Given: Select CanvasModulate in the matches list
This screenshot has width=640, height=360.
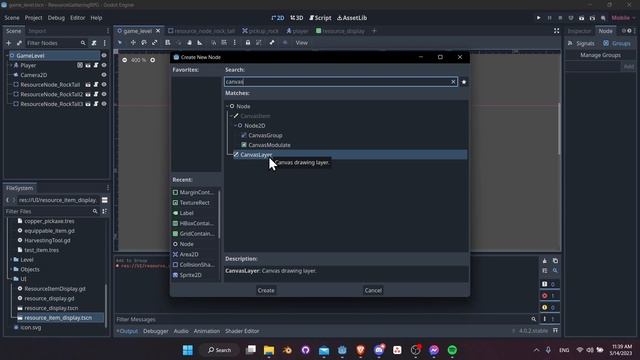Looking at the screenshot, I should (269, 145).
